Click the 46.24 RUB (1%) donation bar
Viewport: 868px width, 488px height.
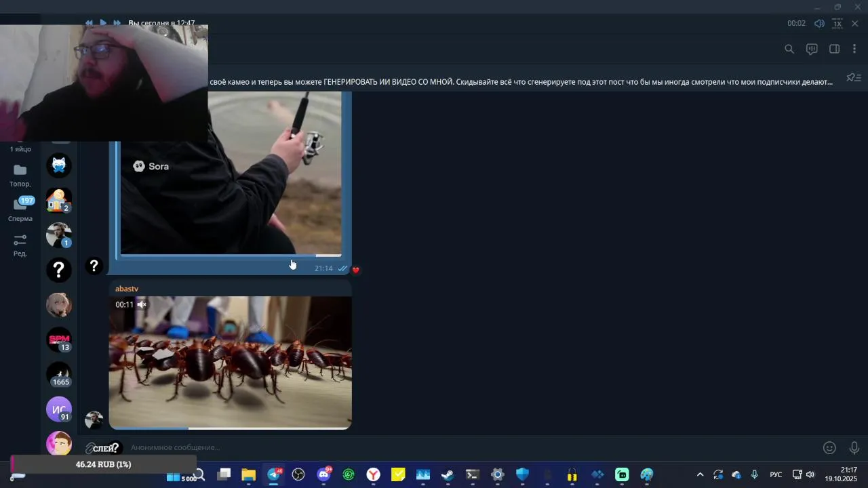click(104, 464)
